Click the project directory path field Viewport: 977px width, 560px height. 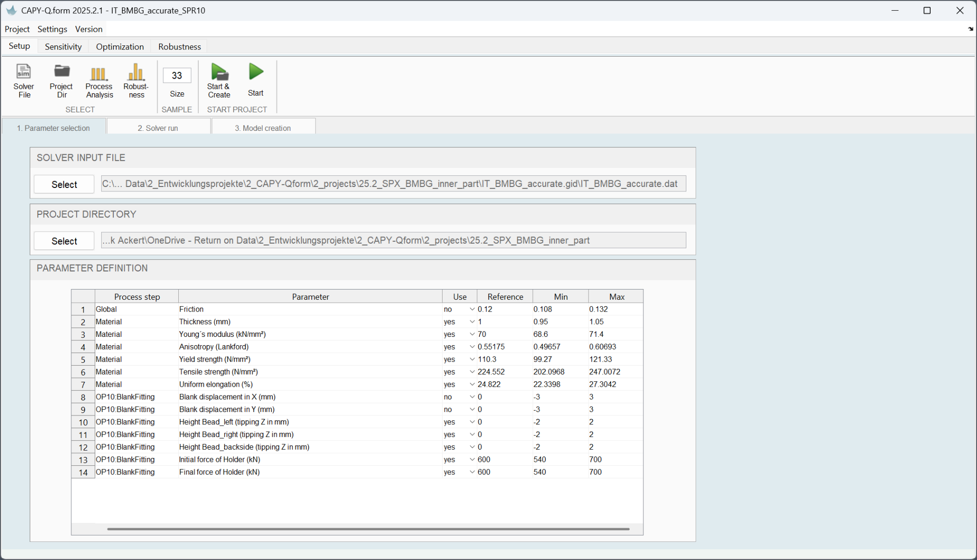point(393,240)
